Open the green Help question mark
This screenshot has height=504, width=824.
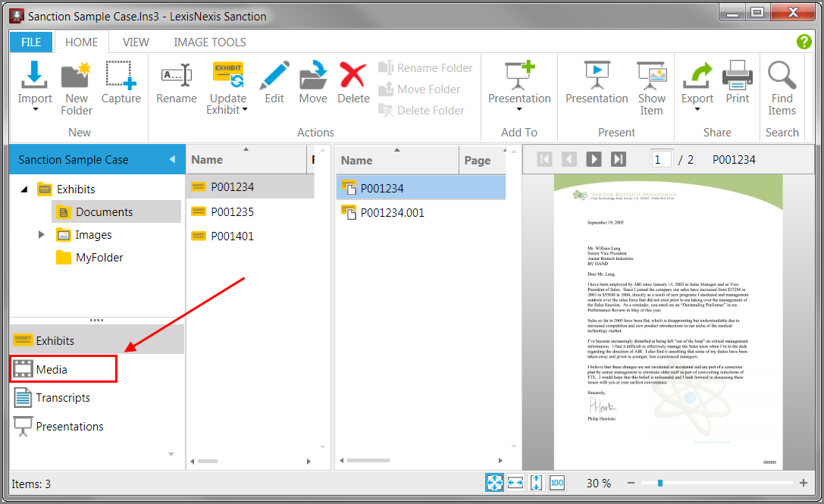(x=804, y=42)
